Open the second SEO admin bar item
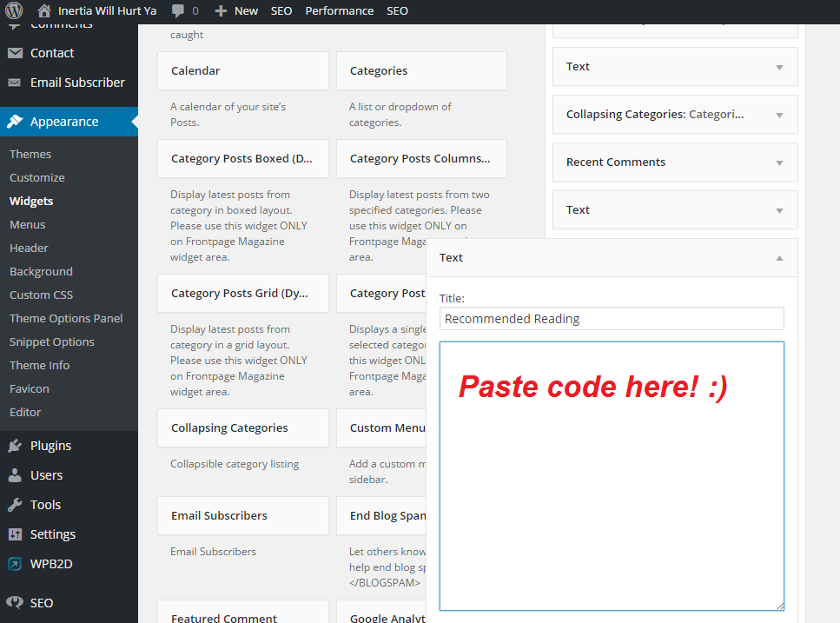The width and height of the screenshot is (840, 623). coord(398,10)
